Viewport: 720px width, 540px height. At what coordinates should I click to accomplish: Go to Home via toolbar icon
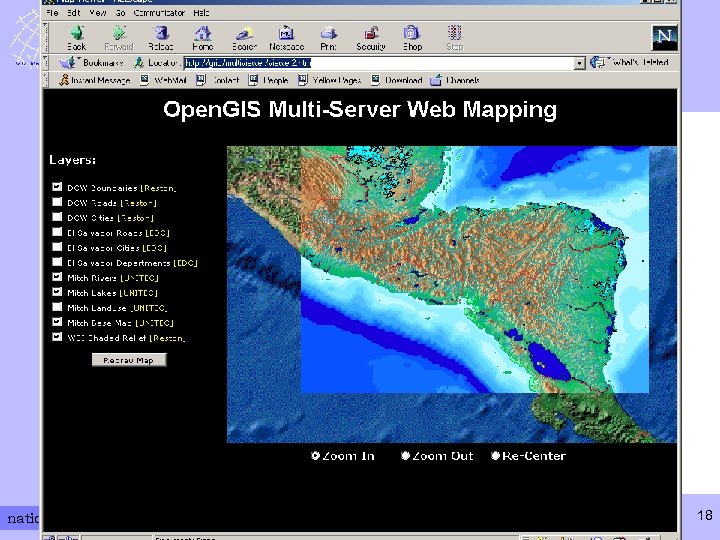point(203,34)
